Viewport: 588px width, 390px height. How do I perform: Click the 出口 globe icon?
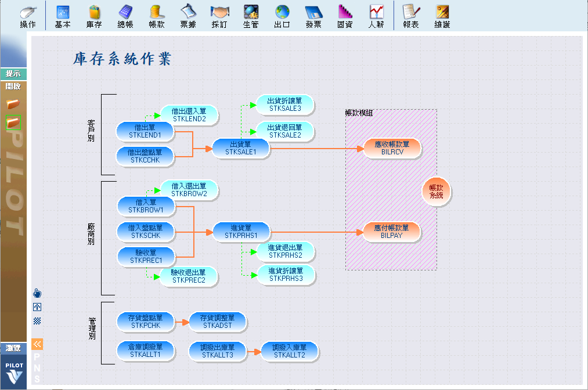282,16
